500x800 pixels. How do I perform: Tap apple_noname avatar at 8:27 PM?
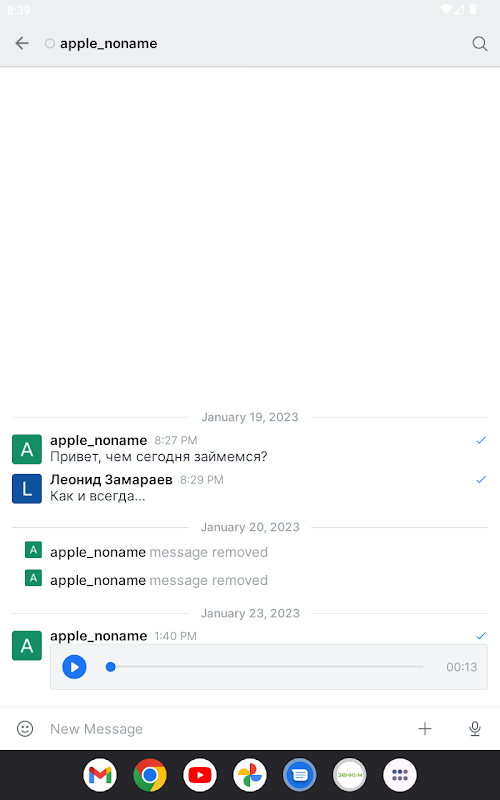27,449
